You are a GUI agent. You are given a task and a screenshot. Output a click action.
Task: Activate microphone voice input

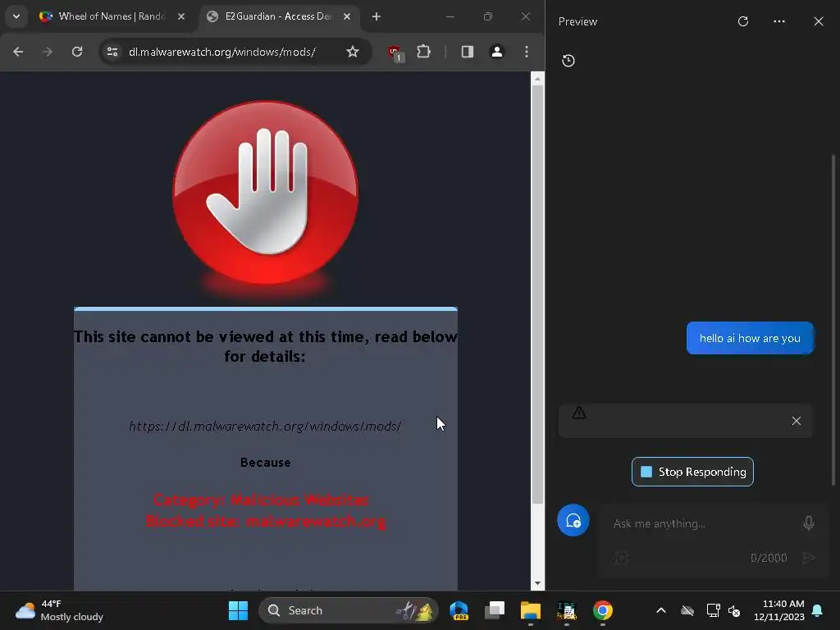tap(809, 523)
